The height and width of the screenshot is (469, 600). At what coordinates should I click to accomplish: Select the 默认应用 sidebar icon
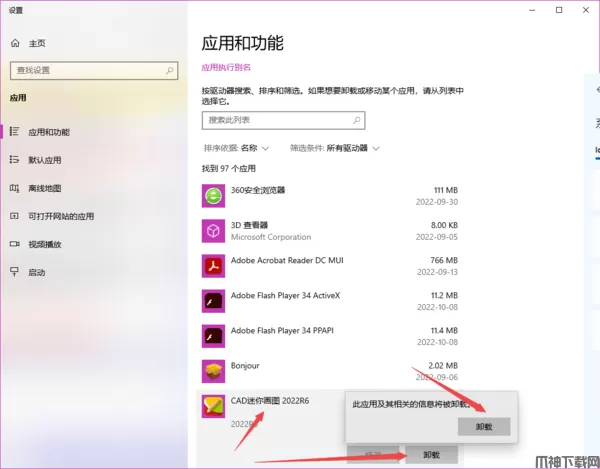point(14,160)
